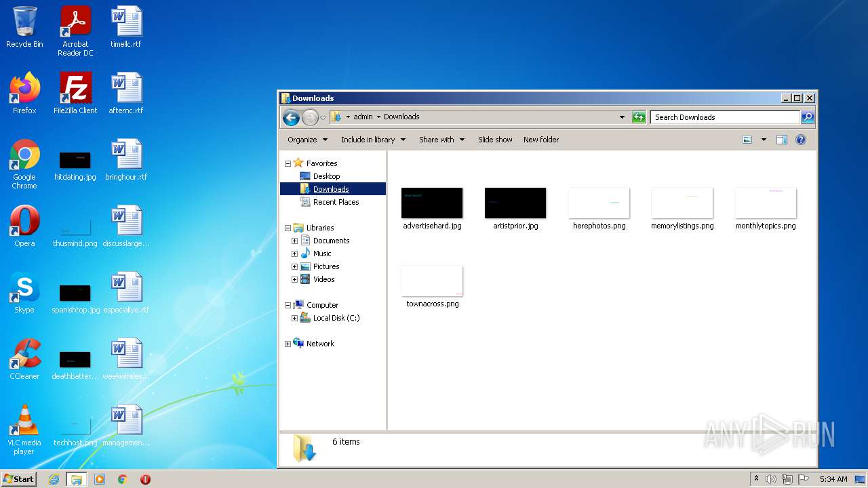
Task: Launch CCleaner desktop shortcut
Action: click(24, 359)
